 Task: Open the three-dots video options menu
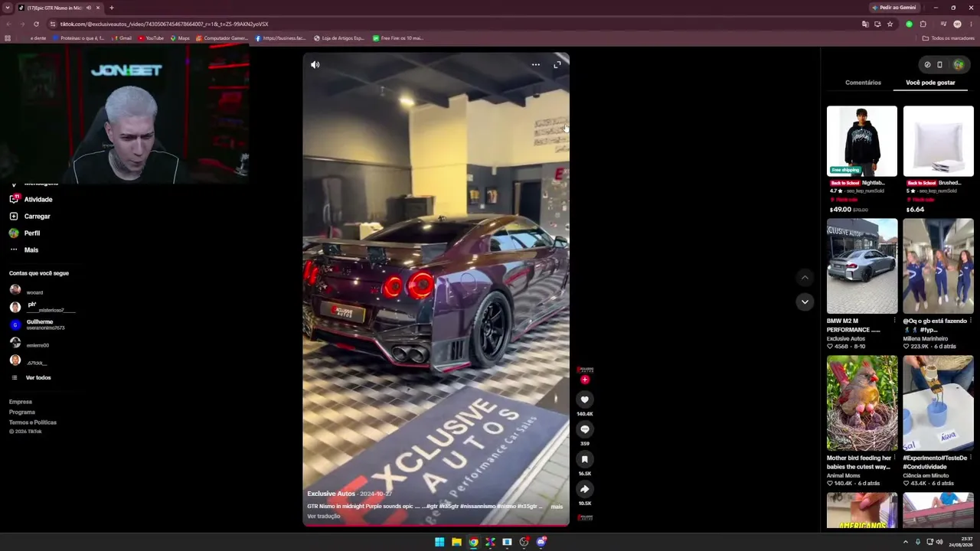(536, 65)
